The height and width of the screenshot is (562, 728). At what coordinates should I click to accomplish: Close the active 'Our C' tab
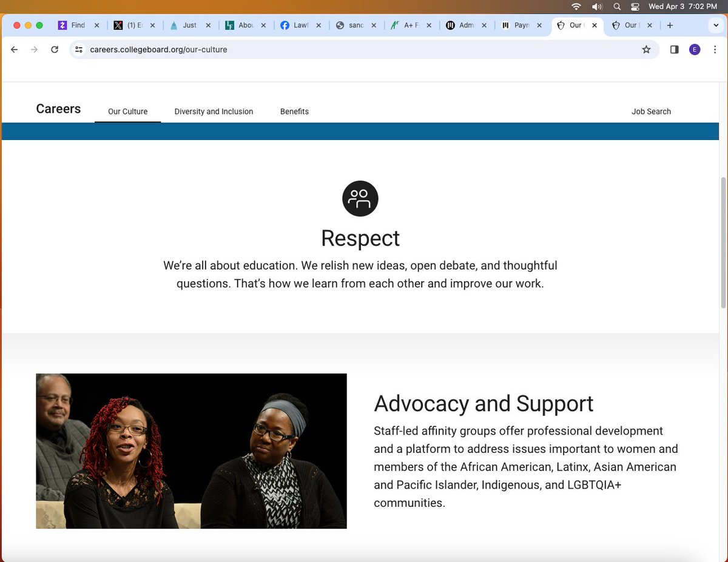click(x=595, y=25)
